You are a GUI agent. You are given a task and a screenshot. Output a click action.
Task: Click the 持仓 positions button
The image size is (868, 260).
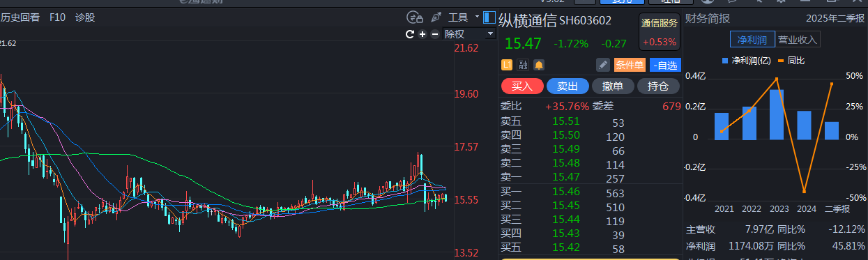658,86
